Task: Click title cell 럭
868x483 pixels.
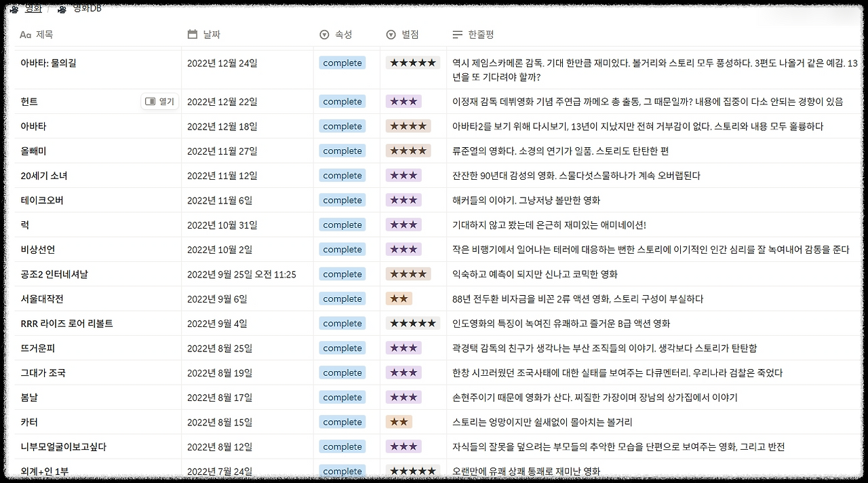Action: tap(25, 225)
